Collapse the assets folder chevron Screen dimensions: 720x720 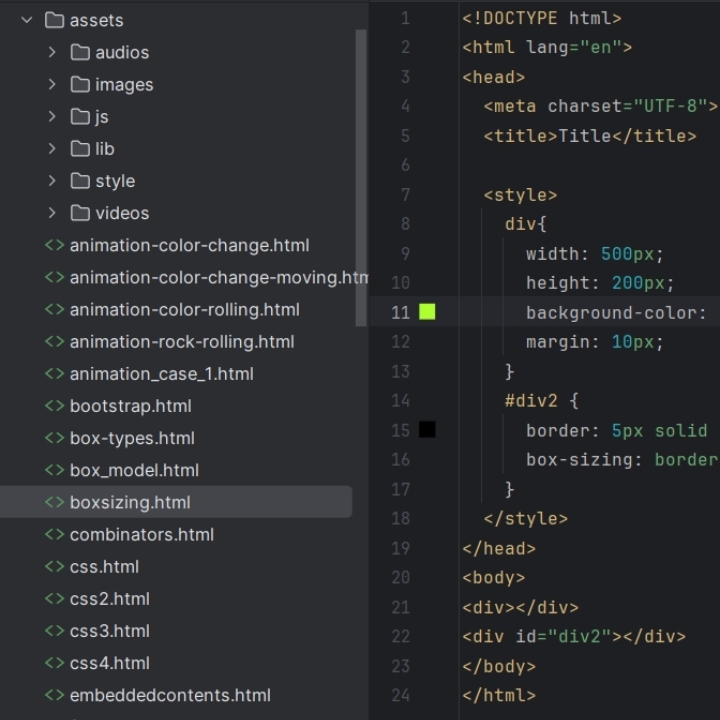(x=27, y=20)
